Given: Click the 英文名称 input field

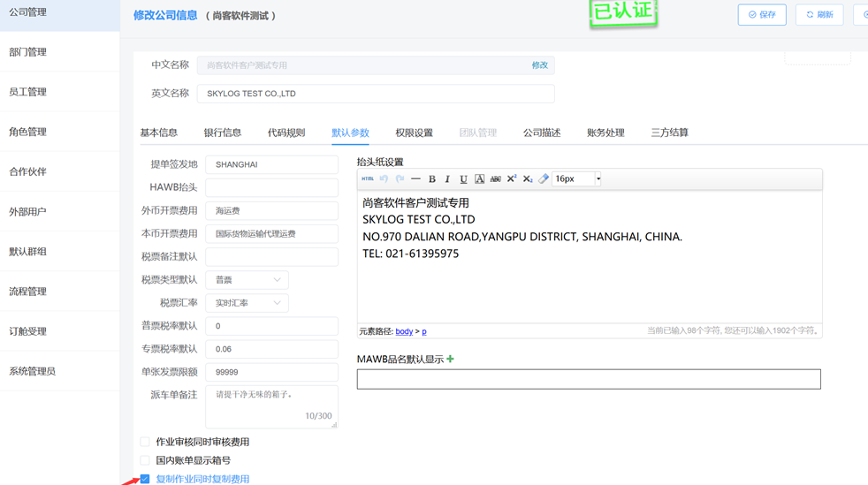Looking at the screenshot, I should (376, 94).
